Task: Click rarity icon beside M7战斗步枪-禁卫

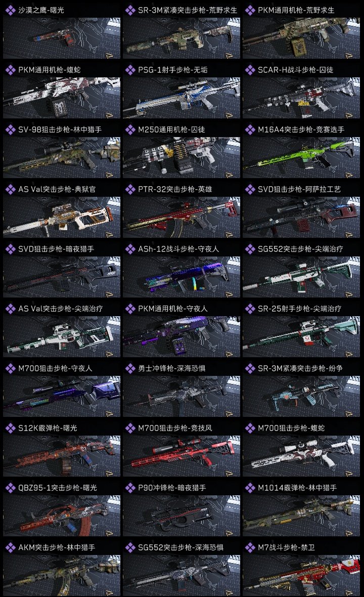Action: click(x=250, y=547)
